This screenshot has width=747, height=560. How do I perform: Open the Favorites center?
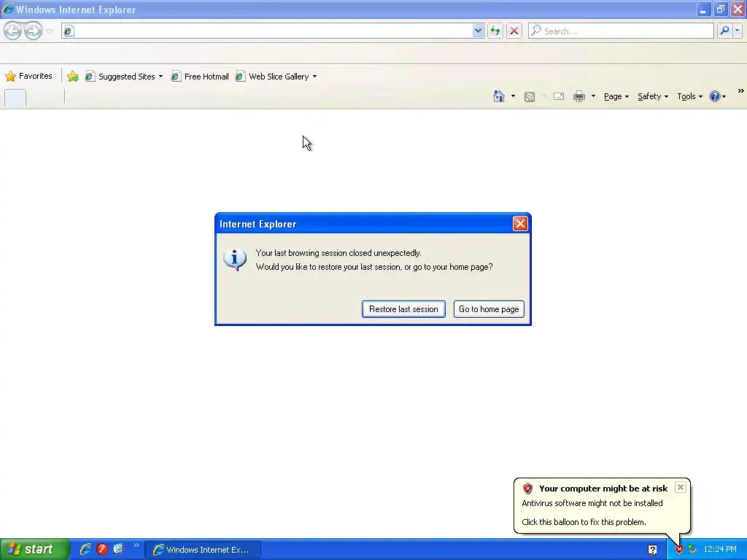point(28,76)
